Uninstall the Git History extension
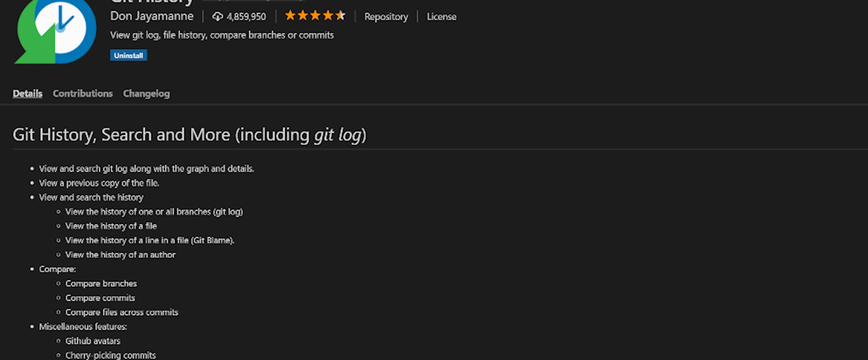Image resolution: width=868 pixels, height=360 pixels. point(128,55)
